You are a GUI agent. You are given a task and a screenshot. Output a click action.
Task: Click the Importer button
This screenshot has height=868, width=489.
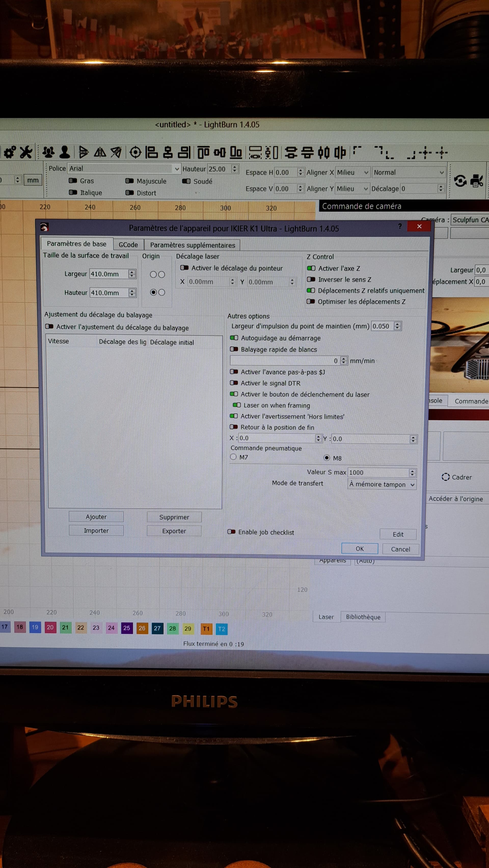(x=96, y=530)
